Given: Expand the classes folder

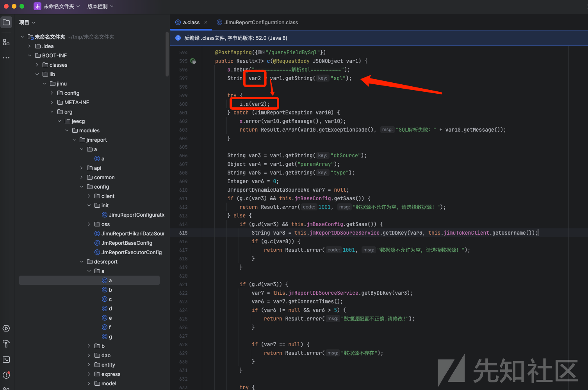Looking at the screenshot, I should pos(37,65).
